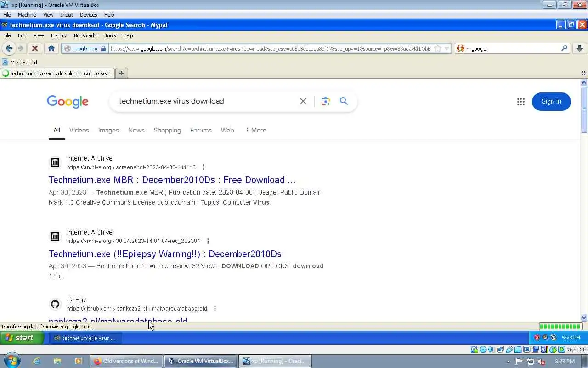The image size is (588, 368).
Task: Click the blue Google search magnifier
Action: coord(344,101)
